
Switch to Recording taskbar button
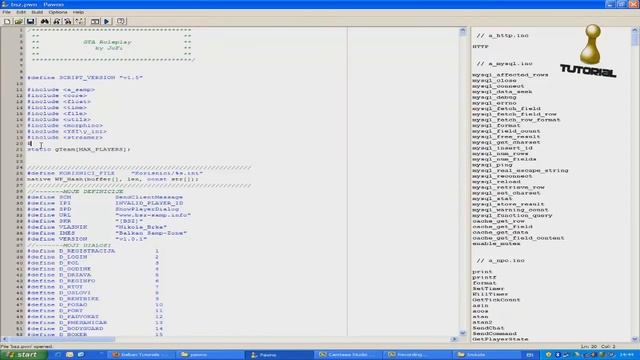(419, 355)
